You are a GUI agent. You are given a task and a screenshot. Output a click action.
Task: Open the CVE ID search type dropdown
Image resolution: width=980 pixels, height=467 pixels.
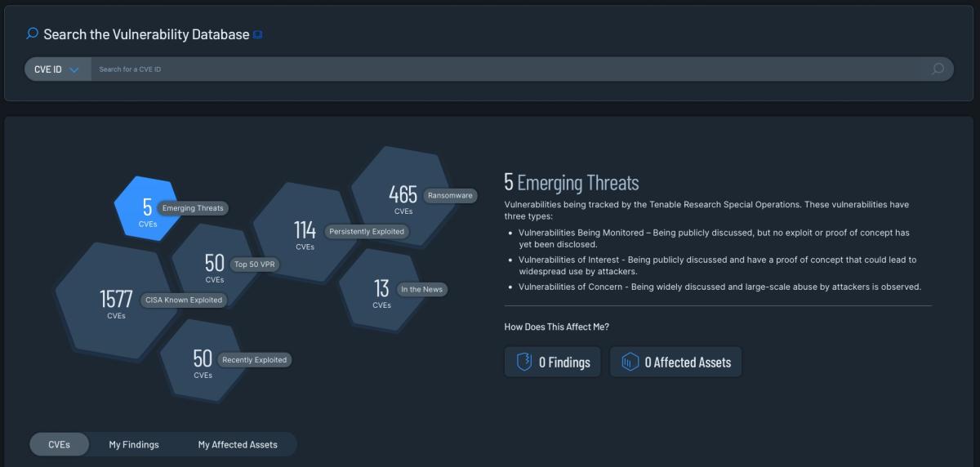(57, 69)
